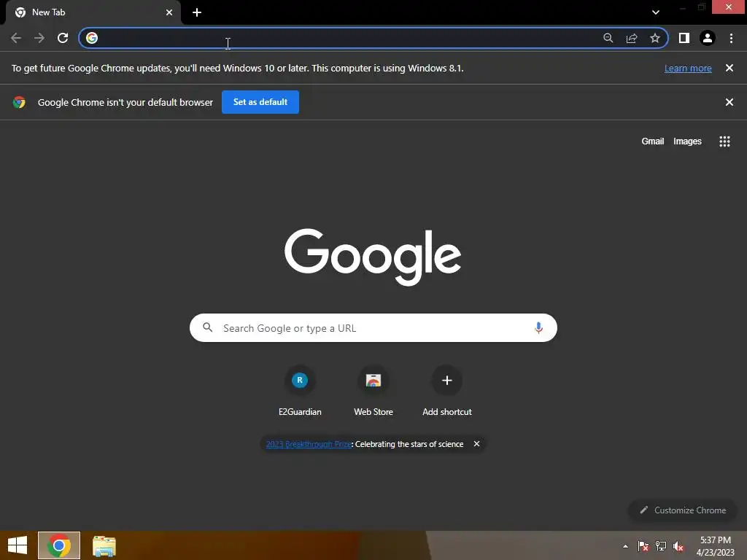The height and width of the screenshot is (560, 747).
Task: Open the Action Center flag icon
Action: tap(643, 546)
